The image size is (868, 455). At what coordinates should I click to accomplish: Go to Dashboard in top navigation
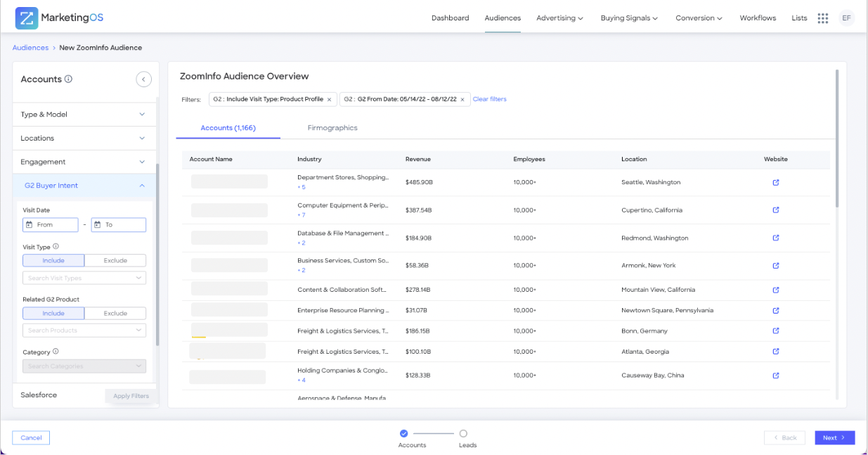click(450, 18)
